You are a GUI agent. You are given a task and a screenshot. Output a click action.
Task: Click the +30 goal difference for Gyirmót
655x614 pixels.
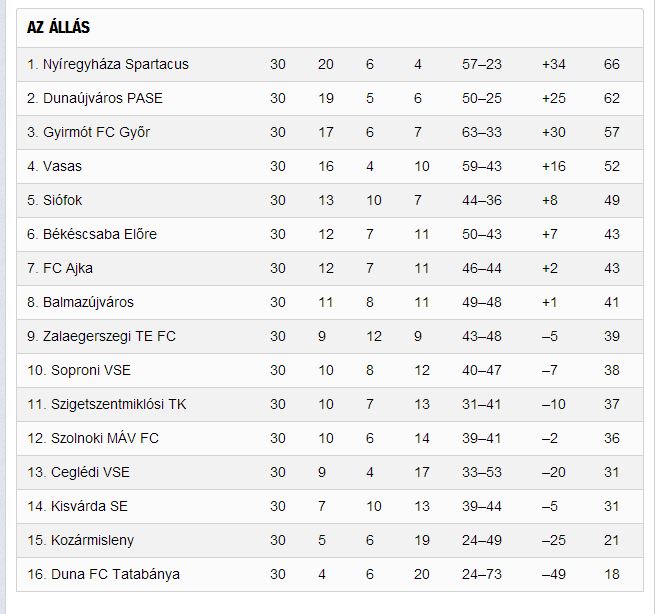coord(553,132)
